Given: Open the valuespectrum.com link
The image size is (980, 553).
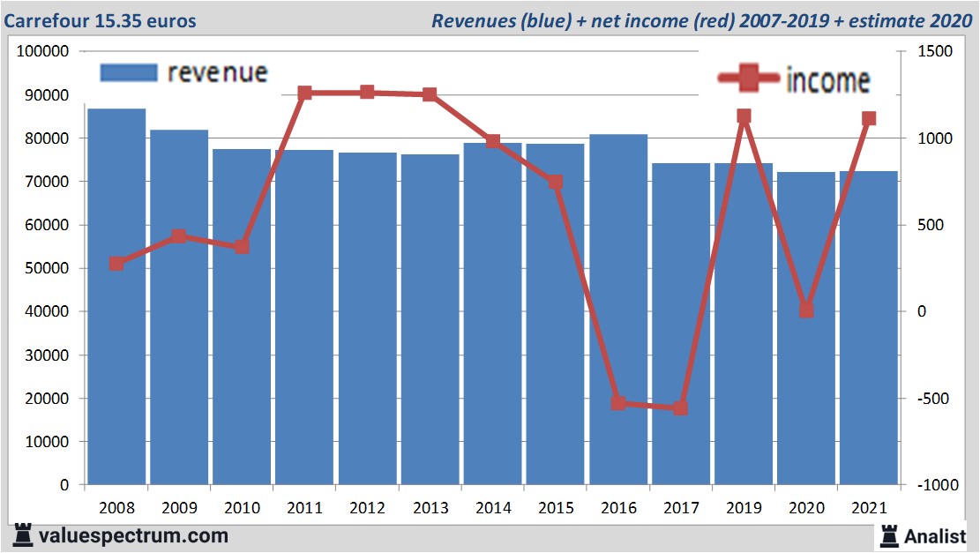Looking at the screenshot, I should (133, 535).
